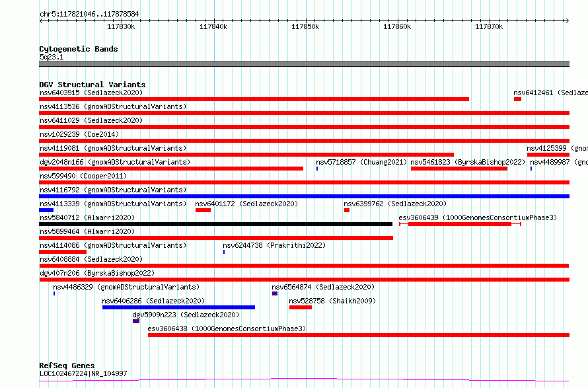Click nsv4486329 (gnomADStructuralVariants) label
This screenshot has height=388, width=588.
[126, 287]
